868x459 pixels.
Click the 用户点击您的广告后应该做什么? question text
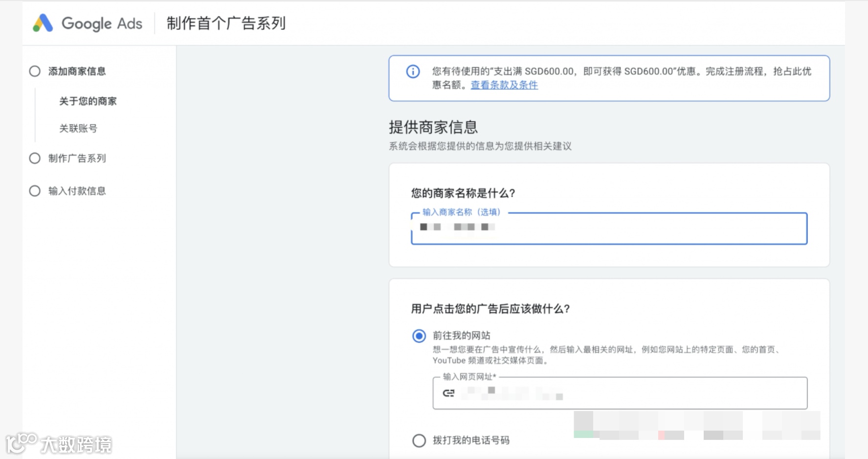point(490,309)
